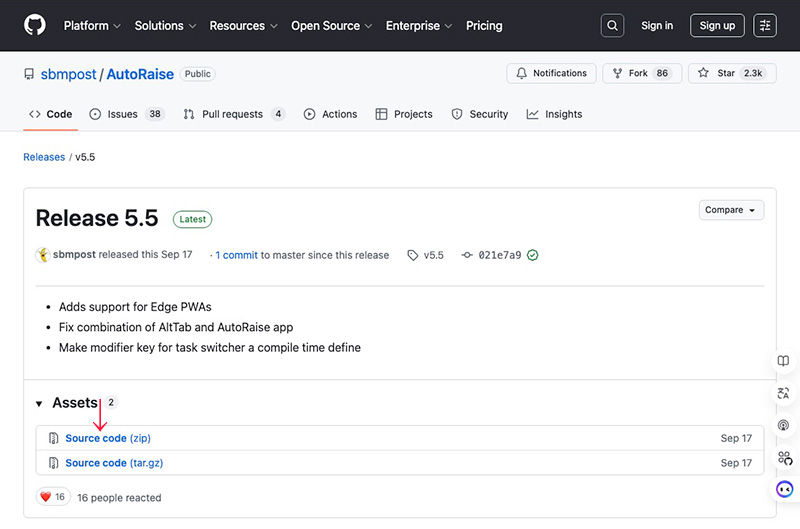Screen dimensions: 800x529
Task: Open the translate icon in right sidebar
Action: coord(784,393)
